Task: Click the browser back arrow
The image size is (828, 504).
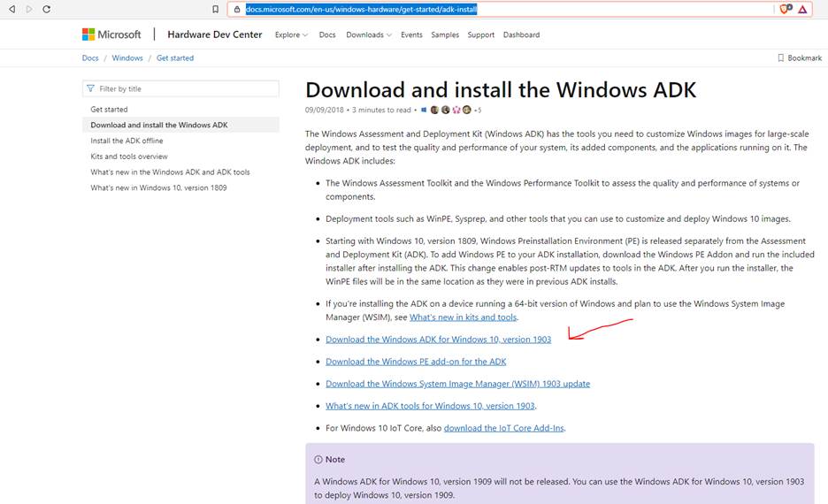Action: point(11,9)
